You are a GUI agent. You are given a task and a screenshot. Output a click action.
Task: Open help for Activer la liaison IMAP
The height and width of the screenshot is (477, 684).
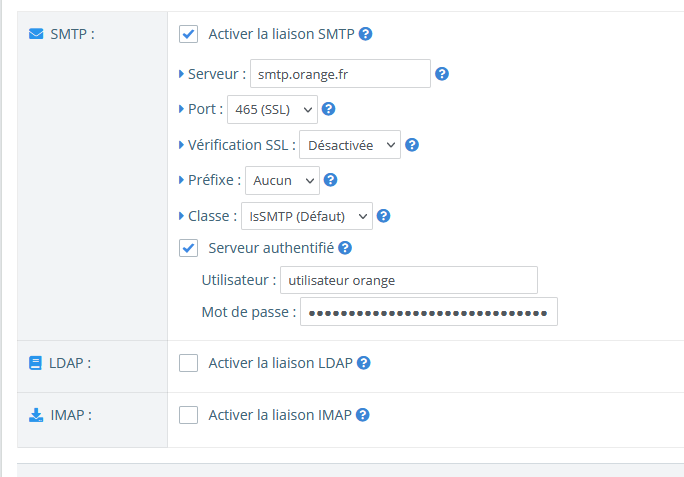[363, 415]
